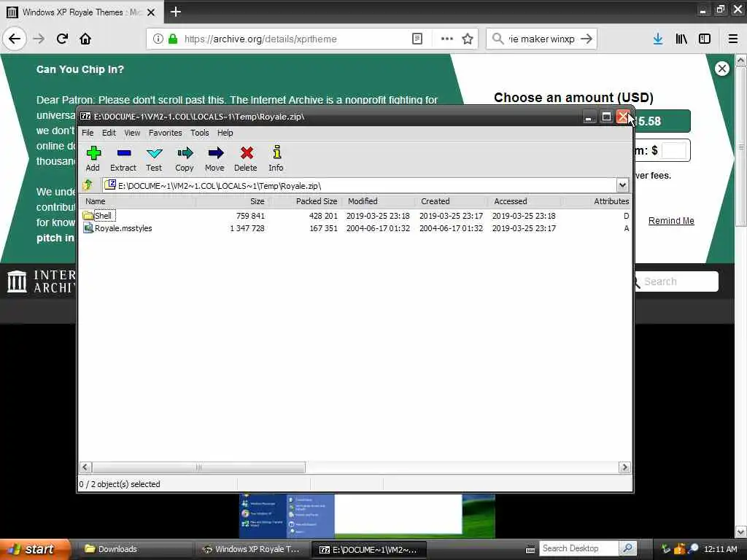Open the 7-Zip address path dropdown
Screen dimensions: 747x560
click(x=622, y=185)
